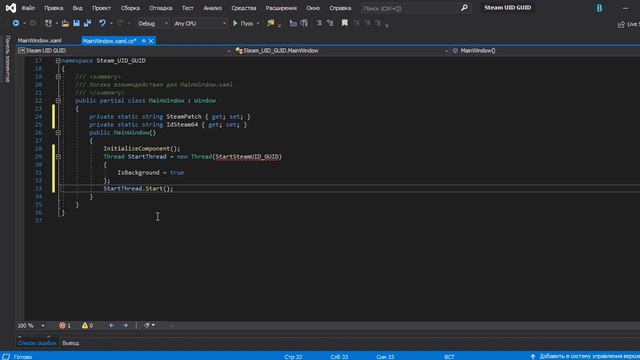640x360 pixels.
Task: Open the Вывод output panel tab
Action: [x=71, y=343]
